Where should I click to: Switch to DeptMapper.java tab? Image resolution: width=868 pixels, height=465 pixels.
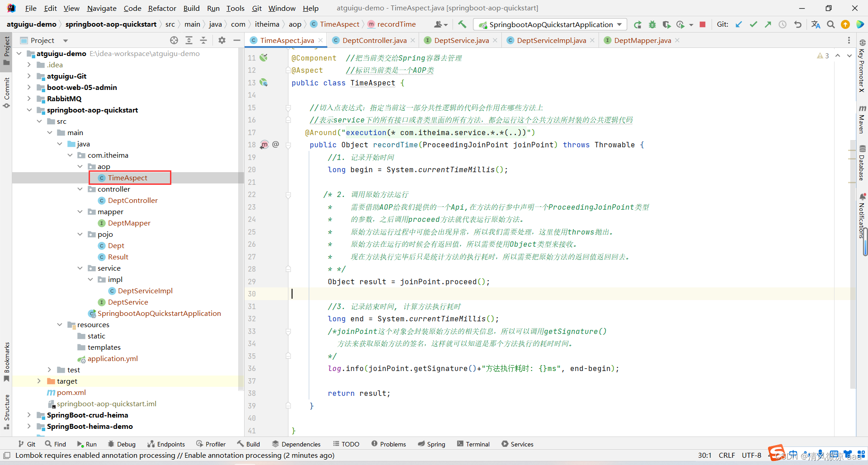(642, 40)
